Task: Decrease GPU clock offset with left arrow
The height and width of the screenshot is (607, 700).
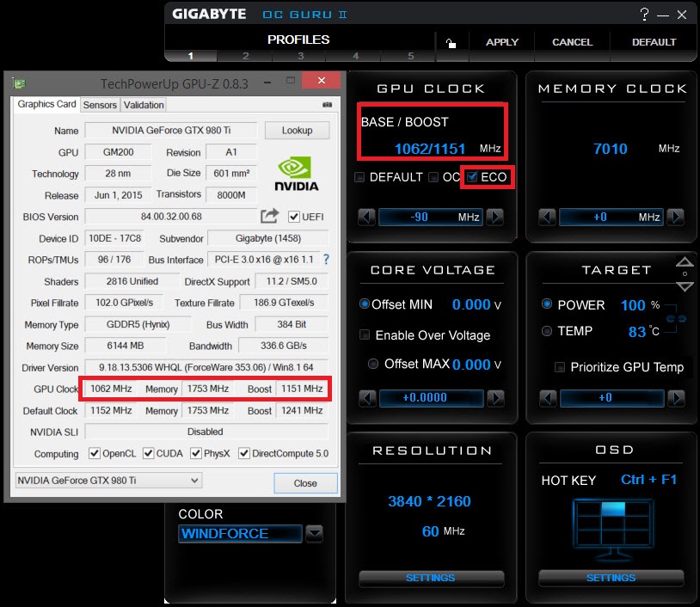Action: pyautogui.click(x=366, y=217)
